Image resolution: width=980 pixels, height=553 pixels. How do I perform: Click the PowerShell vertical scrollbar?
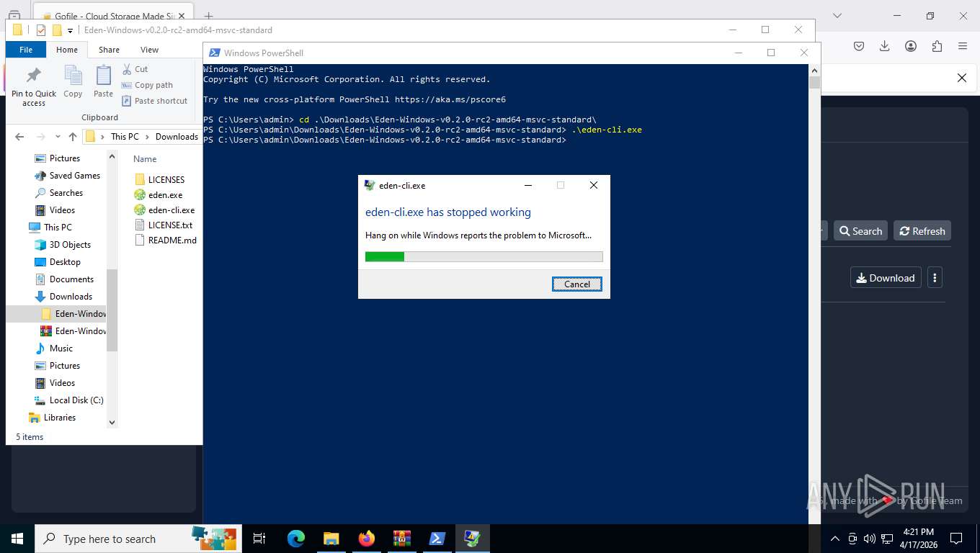pyautogui.click(x=814, y=292)
